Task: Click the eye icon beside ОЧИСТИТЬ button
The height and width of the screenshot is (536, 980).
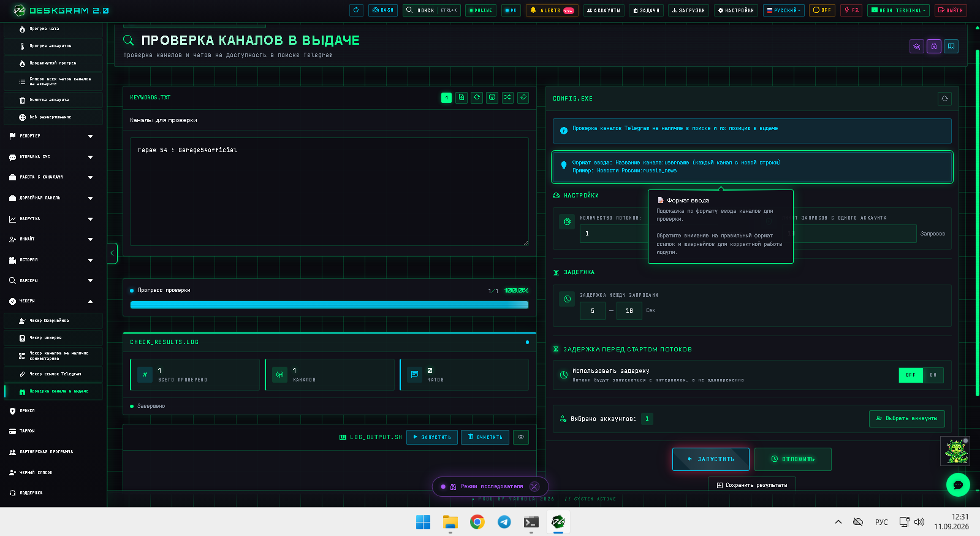Action: point(521,437)
